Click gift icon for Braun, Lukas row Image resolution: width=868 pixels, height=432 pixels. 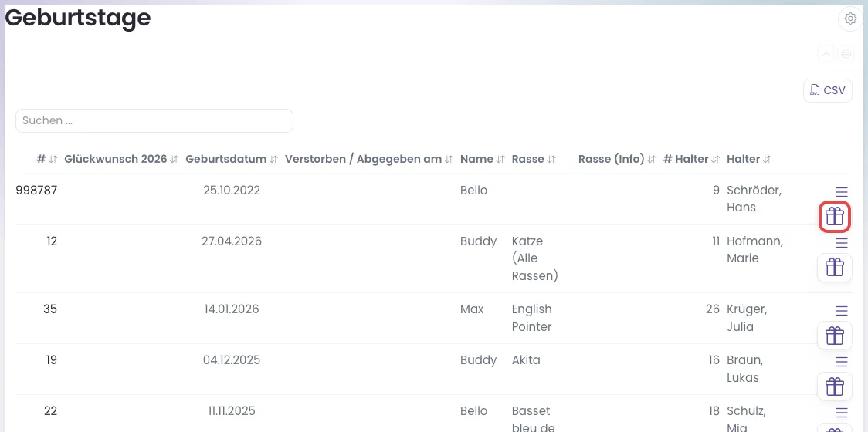[x=835, y=386]
